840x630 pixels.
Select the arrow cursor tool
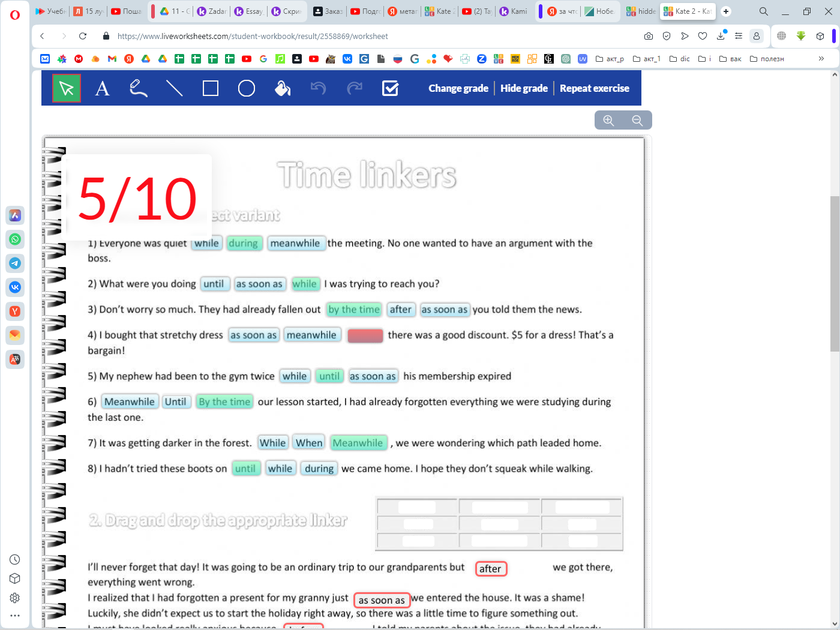(x=67, y=89)
